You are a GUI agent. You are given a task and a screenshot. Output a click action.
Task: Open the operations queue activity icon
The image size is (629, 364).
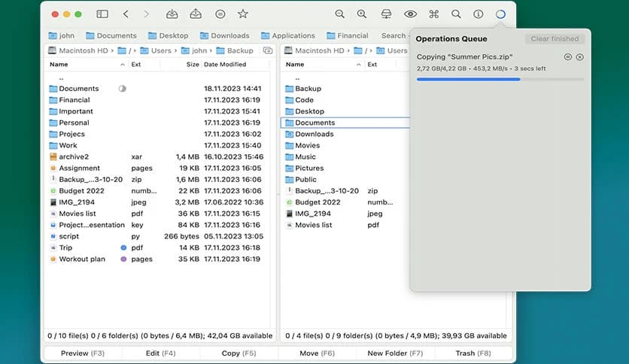click(x=500, y=14)
